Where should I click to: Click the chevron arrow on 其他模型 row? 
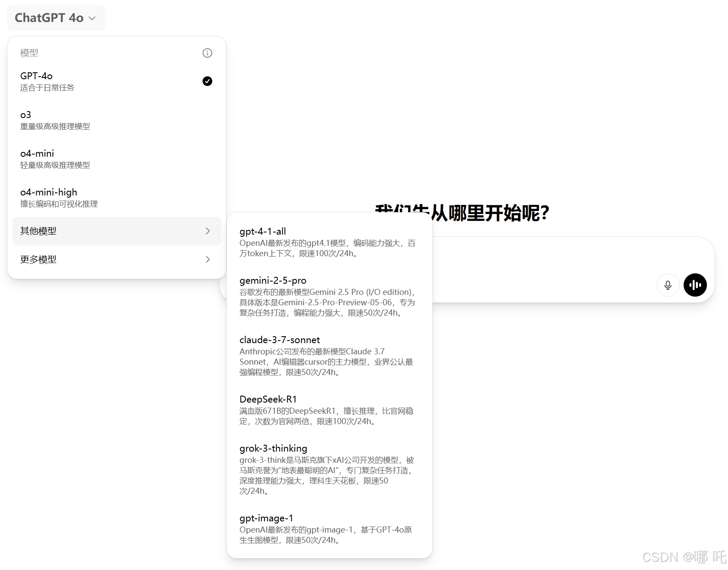tap(208, 231)
